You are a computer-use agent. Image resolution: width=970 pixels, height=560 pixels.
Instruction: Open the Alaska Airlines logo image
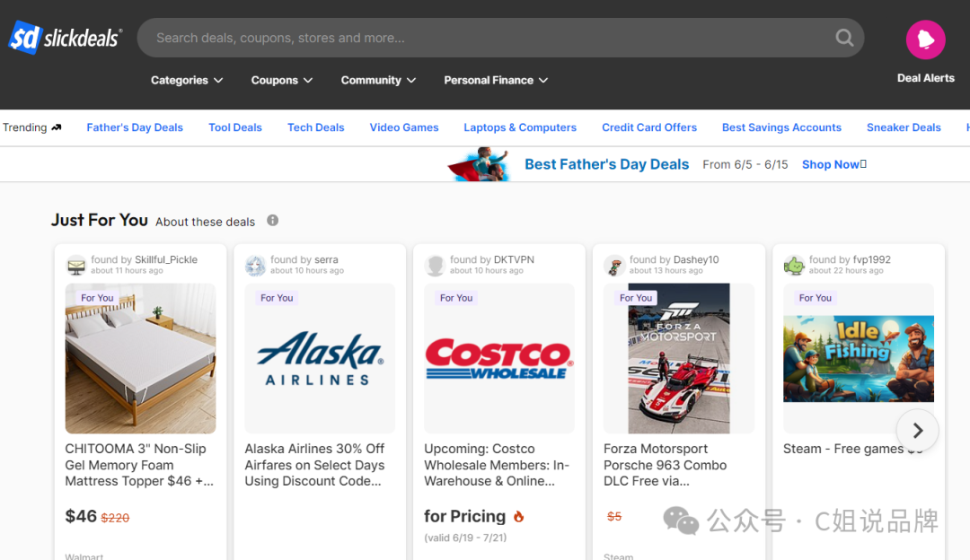(320, 358)
